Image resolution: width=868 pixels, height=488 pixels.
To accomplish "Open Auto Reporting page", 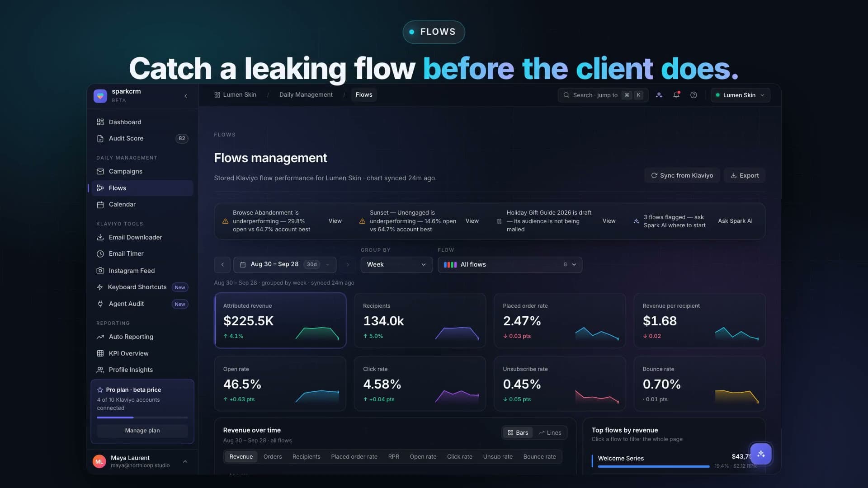I will [x=142, y=337].
